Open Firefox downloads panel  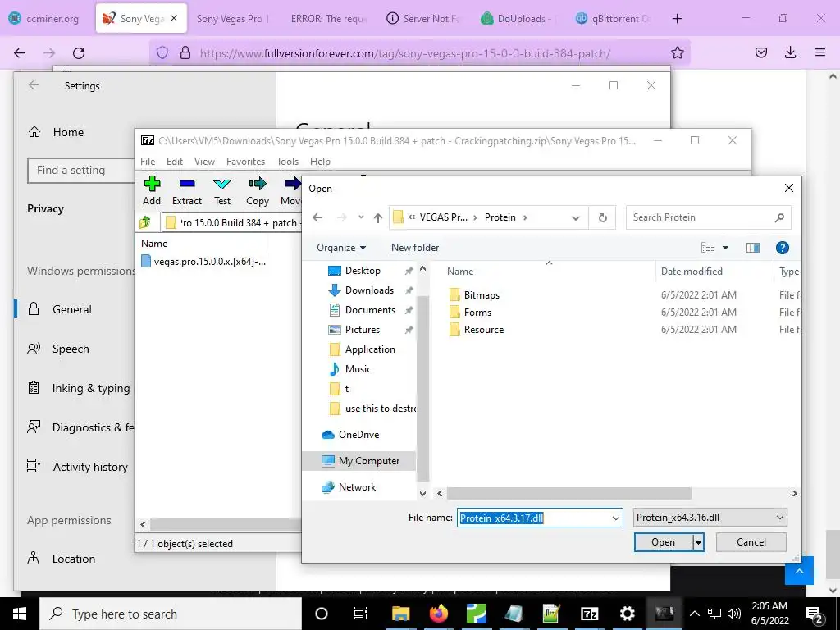(x=790, y=53)
